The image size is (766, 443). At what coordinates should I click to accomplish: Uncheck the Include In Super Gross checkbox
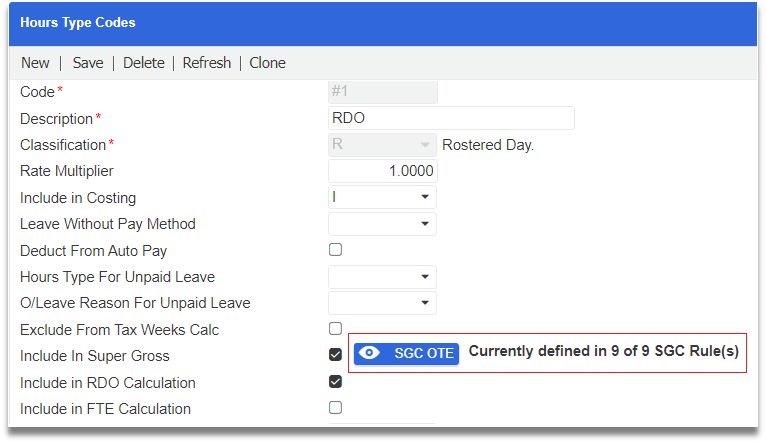pyautogui.click(x=336, y=354)
